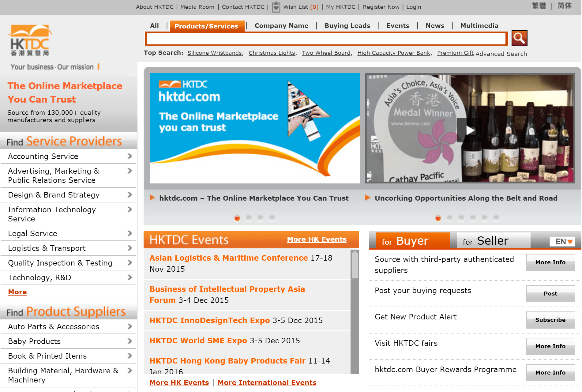Select fourth dot of video carousel
Viewport: 582px width, 392px height.
pos(473,218)
